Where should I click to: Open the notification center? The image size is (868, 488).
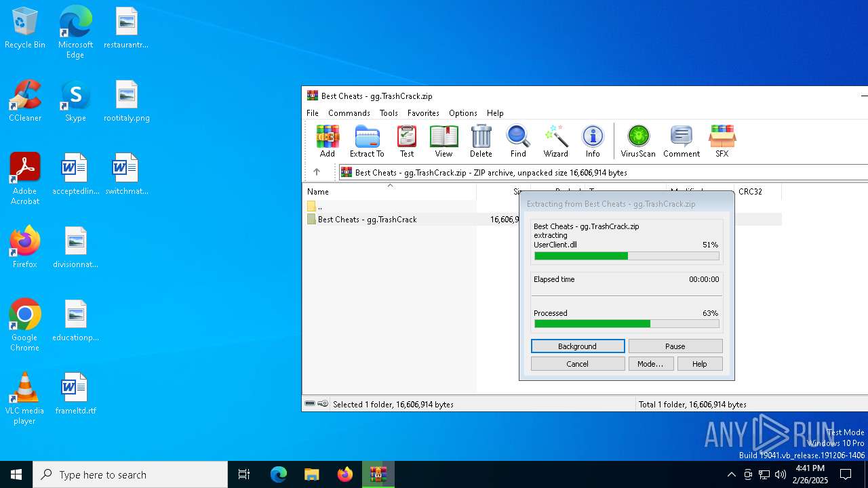[846, 474]
